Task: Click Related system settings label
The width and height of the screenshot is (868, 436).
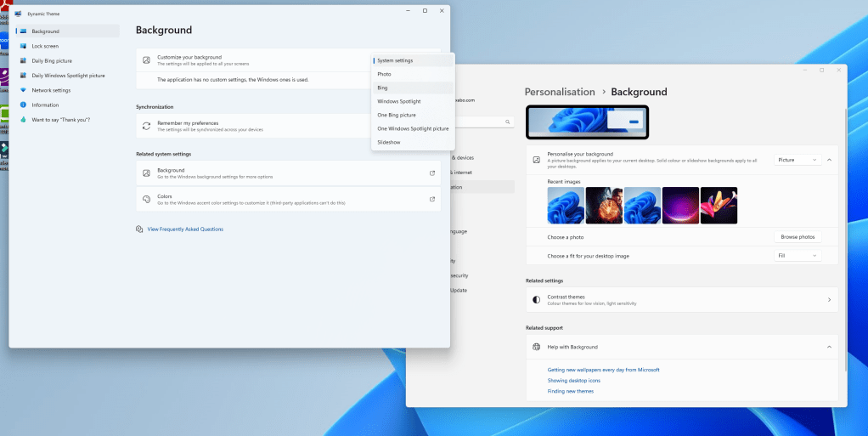Action: coord(163,154)
